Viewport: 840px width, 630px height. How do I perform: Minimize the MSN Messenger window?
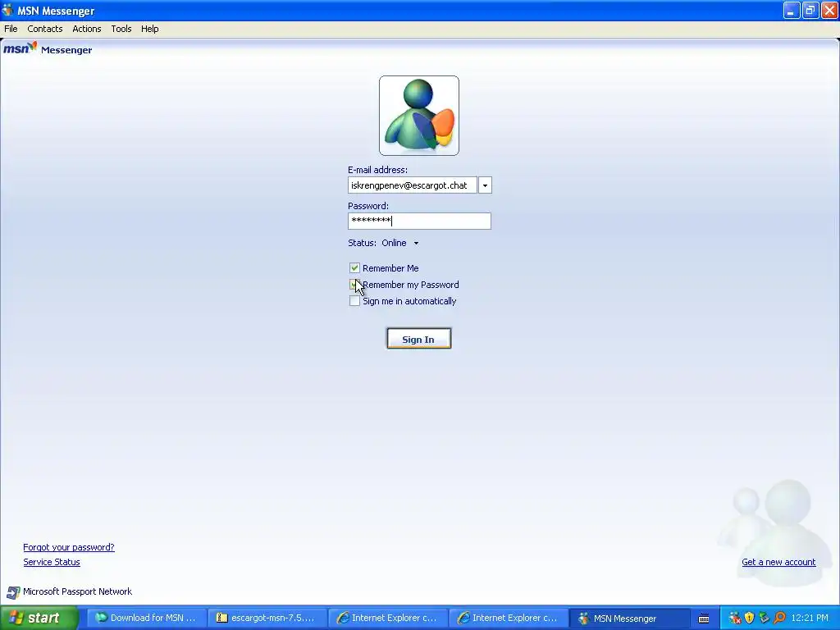point(792,10)
